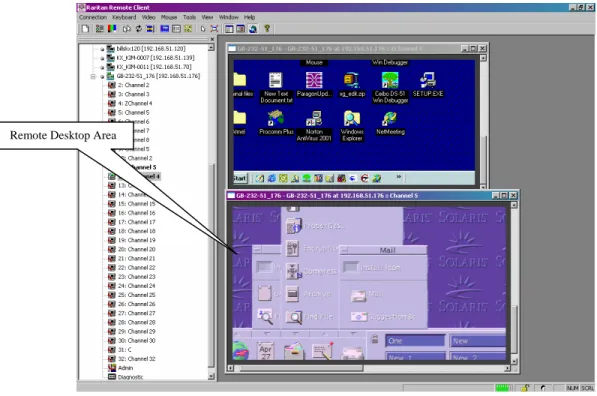Click Properties icon in Solaris menu
This screenshot has height=396, width=597.
tap(294, 225)
